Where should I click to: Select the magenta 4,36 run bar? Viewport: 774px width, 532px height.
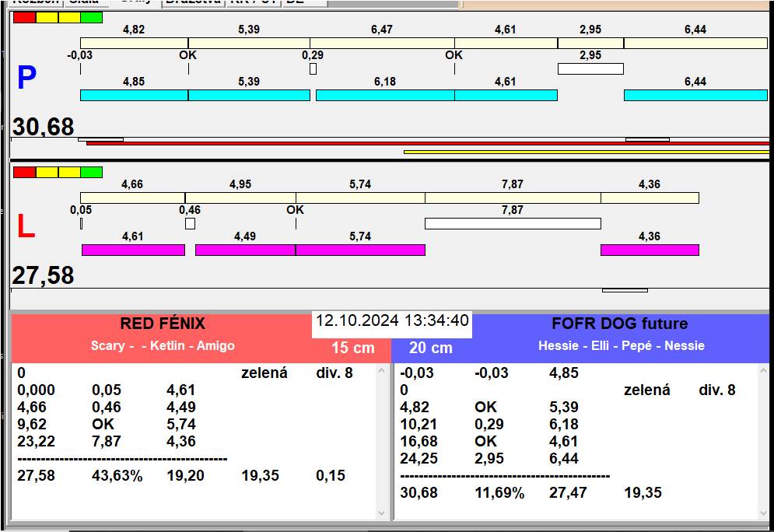coord(650,250)
